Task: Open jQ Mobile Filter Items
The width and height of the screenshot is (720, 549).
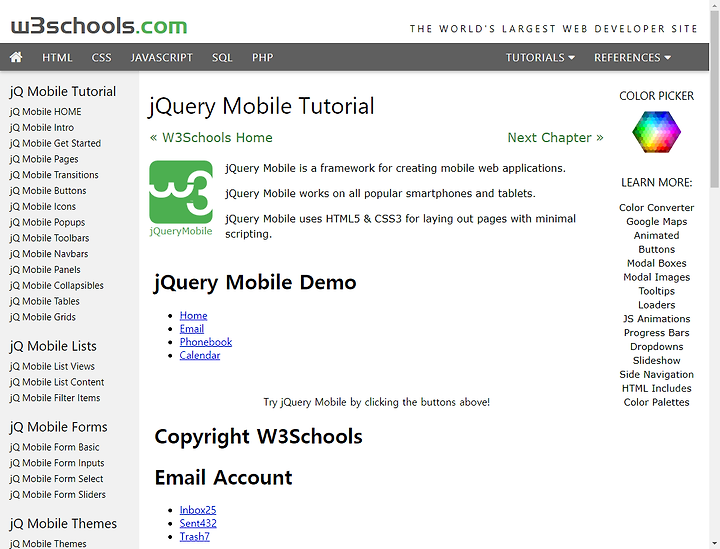Action: click(55, 398)
